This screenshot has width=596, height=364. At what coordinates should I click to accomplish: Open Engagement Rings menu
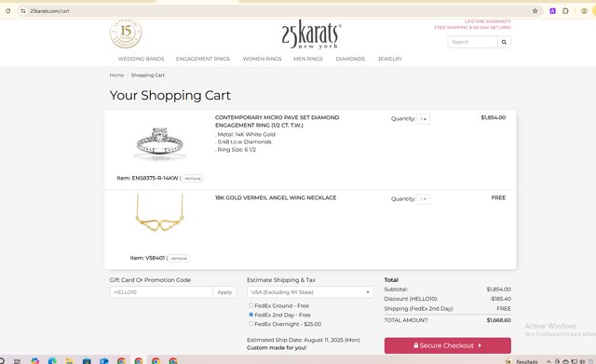click(x=203, y=59)
